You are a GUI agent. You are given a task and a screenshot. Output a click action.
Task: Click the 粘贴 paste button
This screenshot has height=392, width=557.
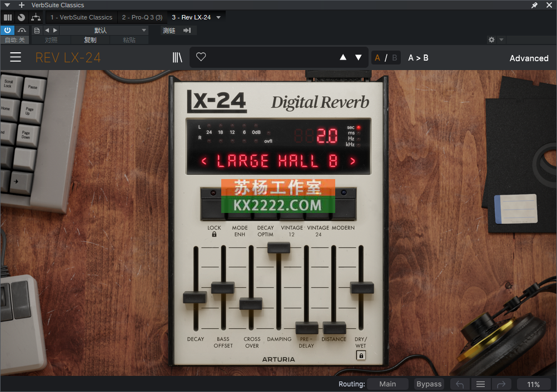click(x=130, y=40)
